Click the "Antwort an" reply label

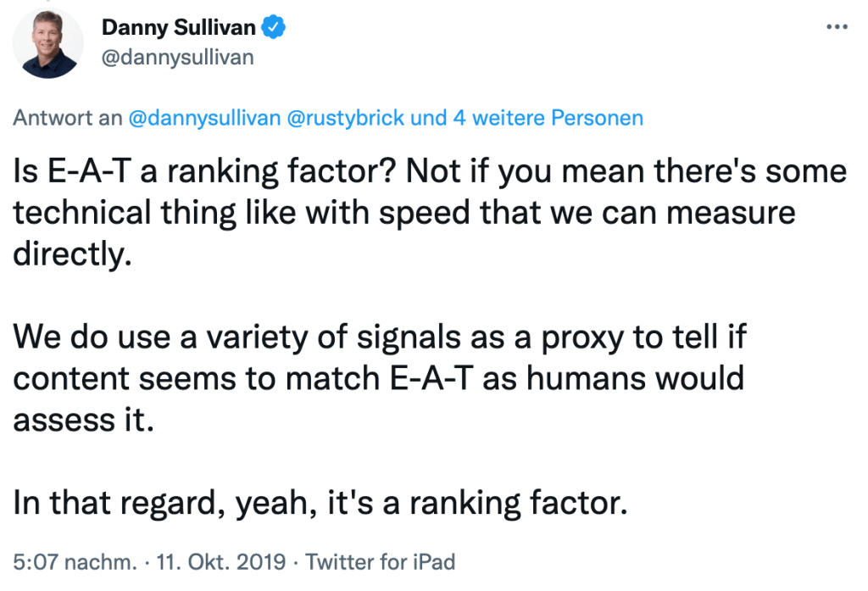pyautogui.click(x=68, y=118)
